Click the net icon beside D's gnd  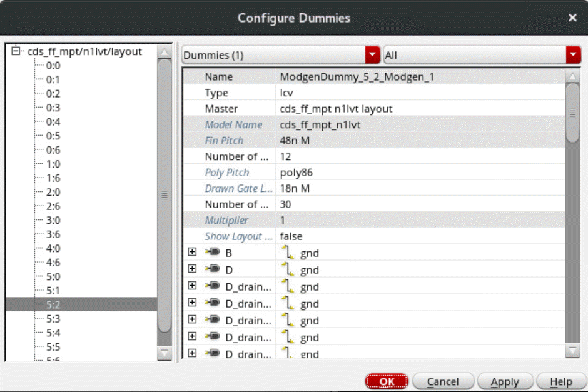coord(288,270)
